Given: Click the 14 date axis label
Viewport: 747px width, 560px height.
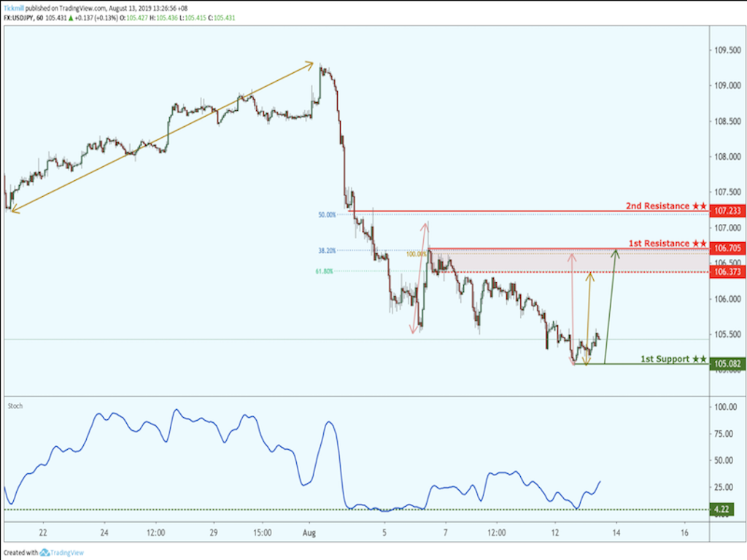Looking at the screenshot, I should 616,532.
